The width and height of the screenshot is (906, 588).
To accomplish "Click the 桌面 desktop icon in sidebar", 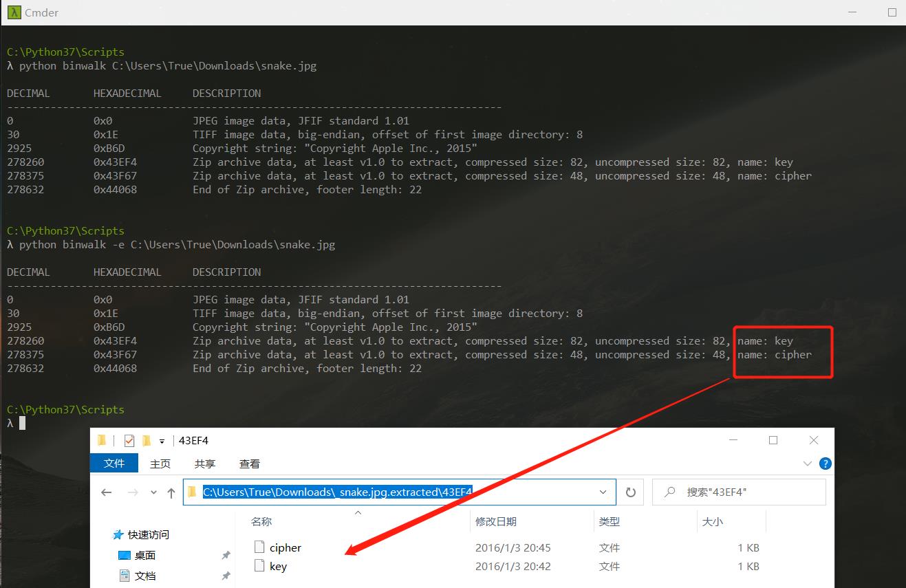I will tap(125, 556).
